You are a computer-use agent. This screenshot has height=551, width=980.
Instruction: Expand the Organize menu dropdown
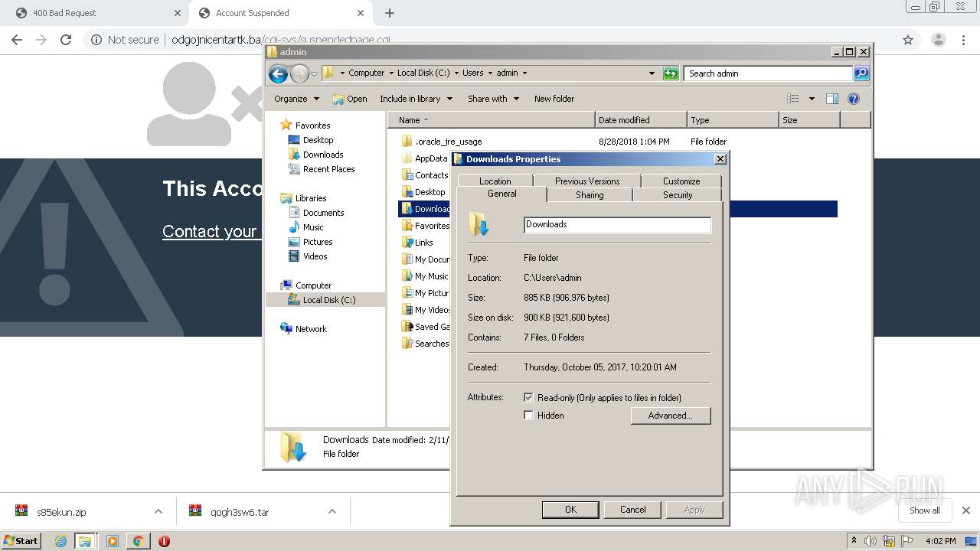tap(316, 99)
